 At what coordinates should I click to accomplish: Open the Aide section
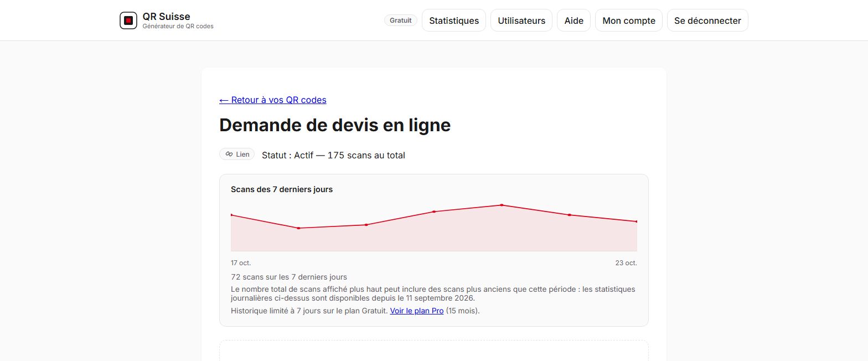[x=574, y=20]
